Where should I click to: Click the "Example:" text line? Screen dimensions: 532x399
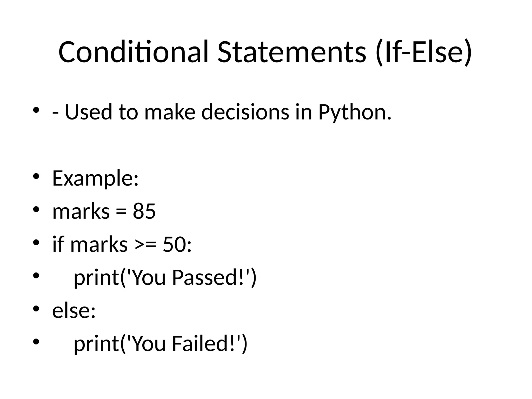tap(95, 178)
